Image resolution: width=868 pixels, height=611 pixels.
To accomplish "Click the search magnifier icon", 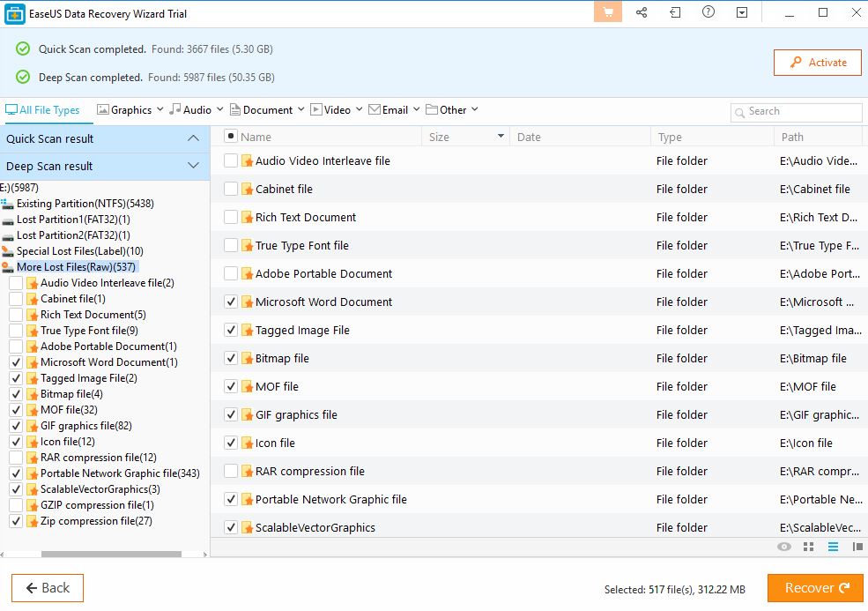I will 739,113.
